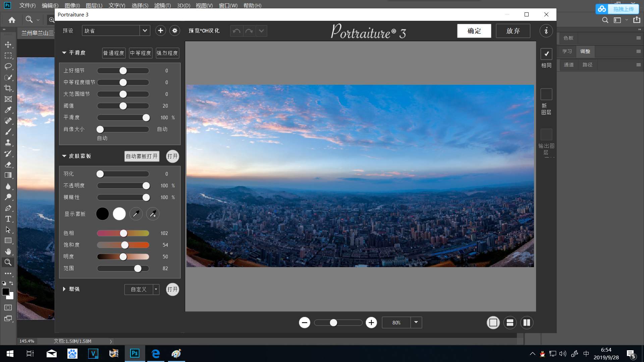Apply 普通程度 smoothing preset
This screenshot has width=644, height=362.
(114, 53)
